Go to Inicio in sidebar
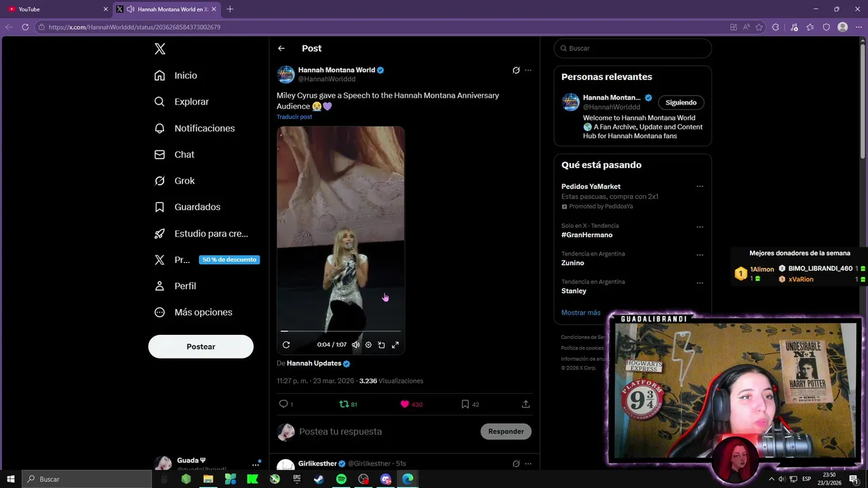This screenshot has height=488, width=868. 176,75
